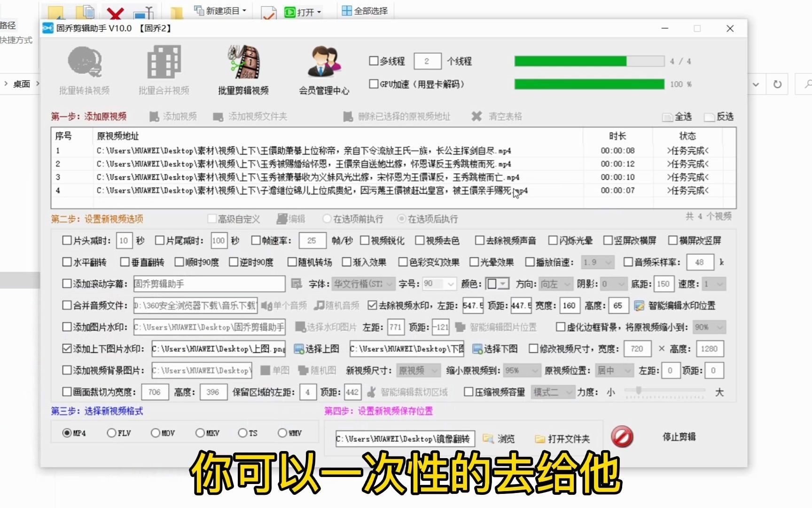Click the output save path field
The height and width of the screenshot is (508, 812).
click(x=405, y=439)
